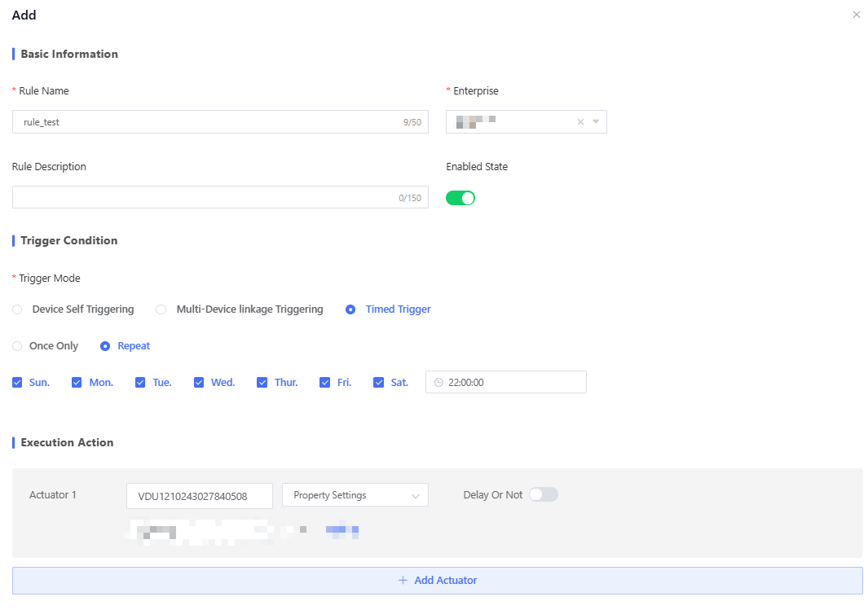Image resolution: width=868 pixels, height=610 pixels.
Task: Select the Once Only option
Action: coord(17,346)
